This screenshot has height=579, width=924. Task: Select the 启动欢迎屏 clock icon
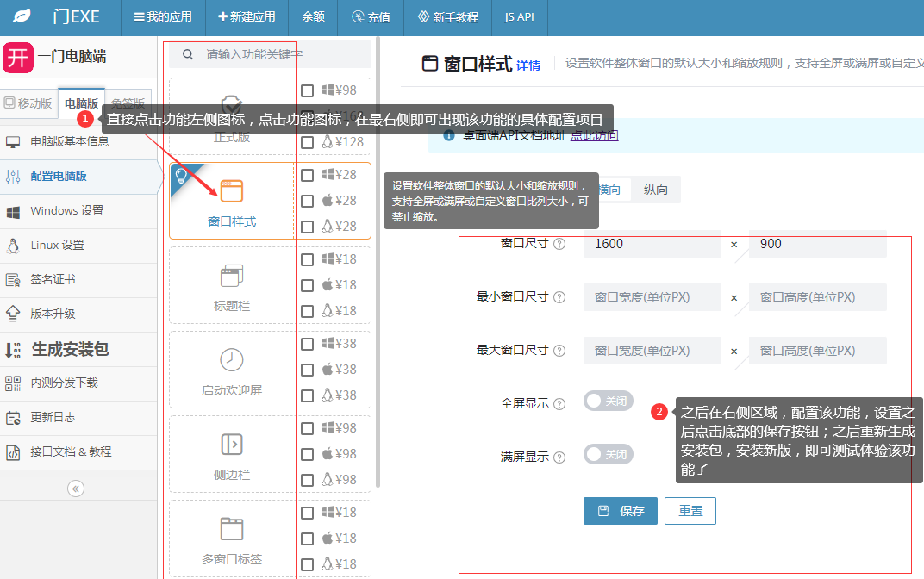[x=232, y=359]
